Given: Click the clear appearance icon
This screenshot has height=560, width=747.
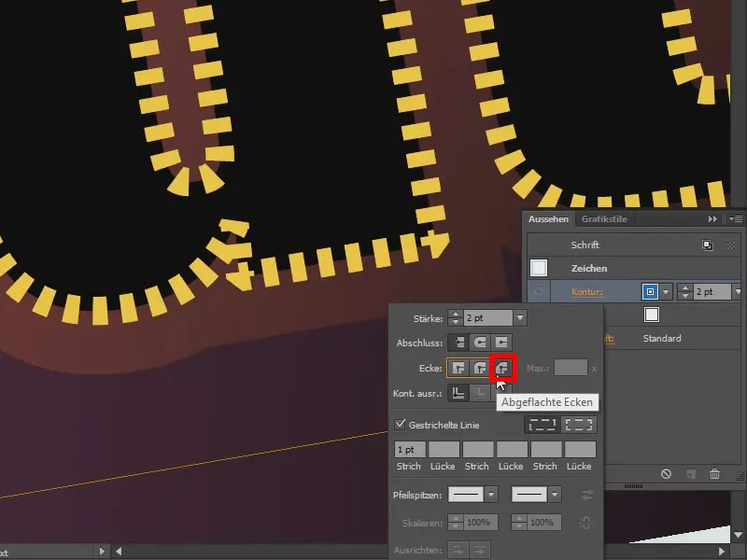Looking at the screenshot, I should coord(666,474).
